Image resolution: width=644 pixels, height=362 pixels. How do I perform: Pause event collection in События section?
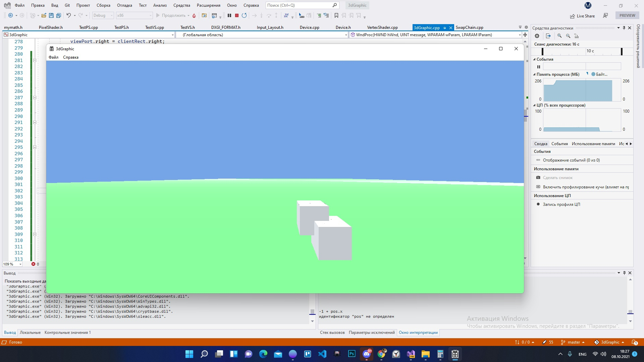pyautogui.click(x=539, y=67)
